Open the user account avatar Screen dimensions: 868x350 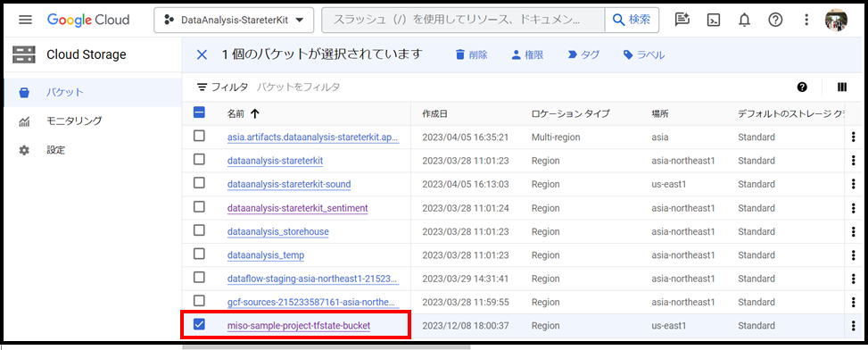tap(836, 20)
